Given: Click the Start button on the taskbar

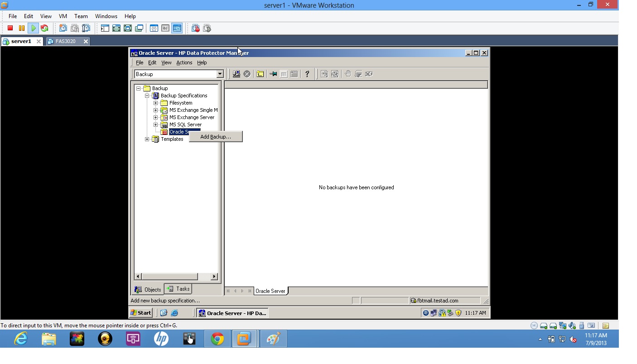Looking at the screenshot, I should tap(140, 312).
